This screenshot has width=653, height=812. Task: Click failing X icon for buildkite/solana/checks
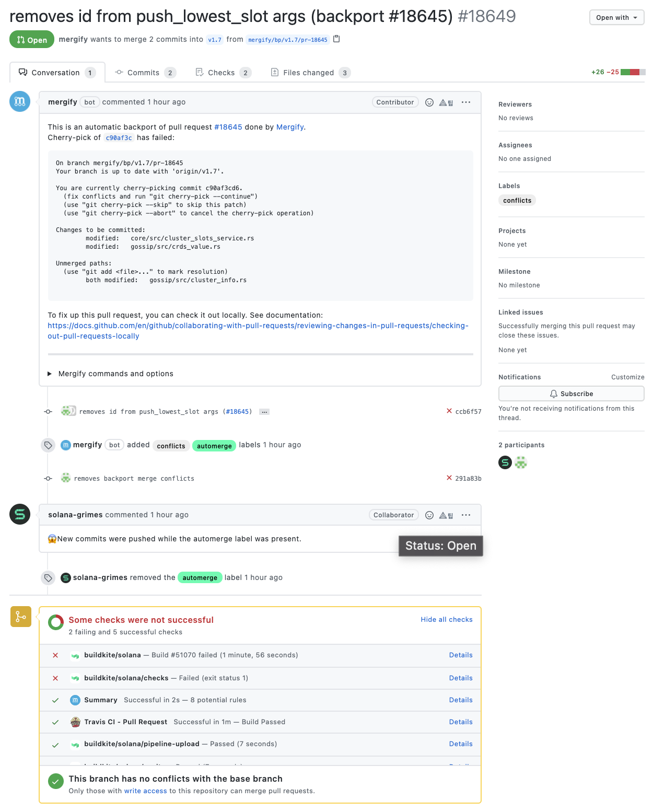pyautogui.click(x=55, y=678)
